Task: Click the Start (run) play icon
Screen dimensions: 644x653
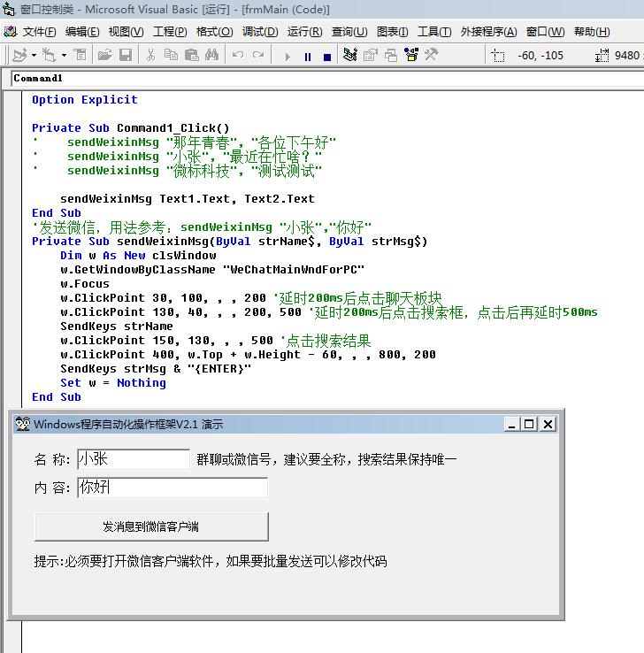Action: tap(287, 57)
